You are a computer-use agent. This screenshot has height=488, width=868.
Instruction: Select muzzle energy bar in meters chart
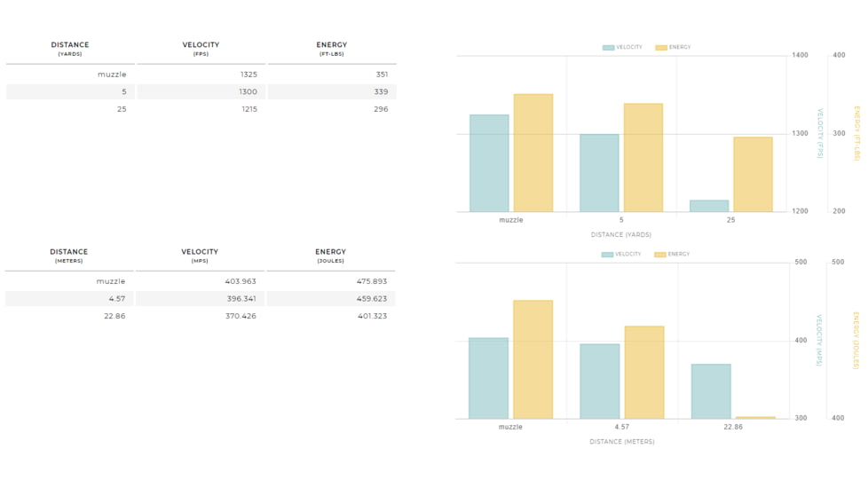(x=533, y=359)
